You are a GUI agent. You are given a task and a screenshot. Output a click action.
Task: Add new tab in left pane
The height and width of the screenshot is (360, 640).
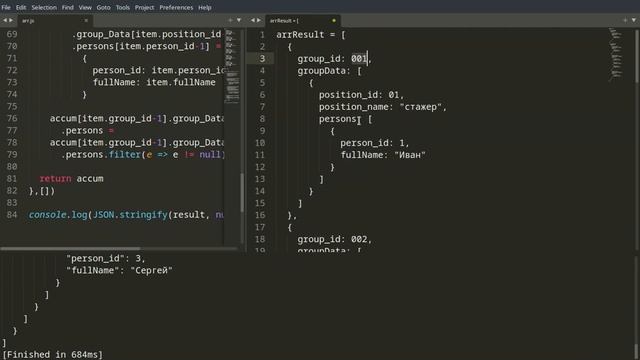point(230,20)
